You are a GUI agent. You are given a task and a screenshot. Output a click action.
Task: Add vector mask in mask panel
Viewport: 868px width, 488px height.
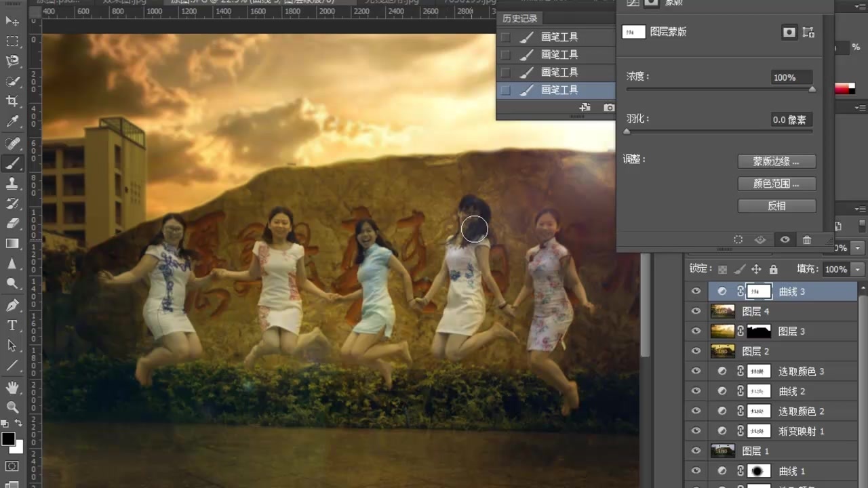coord(808,32)
